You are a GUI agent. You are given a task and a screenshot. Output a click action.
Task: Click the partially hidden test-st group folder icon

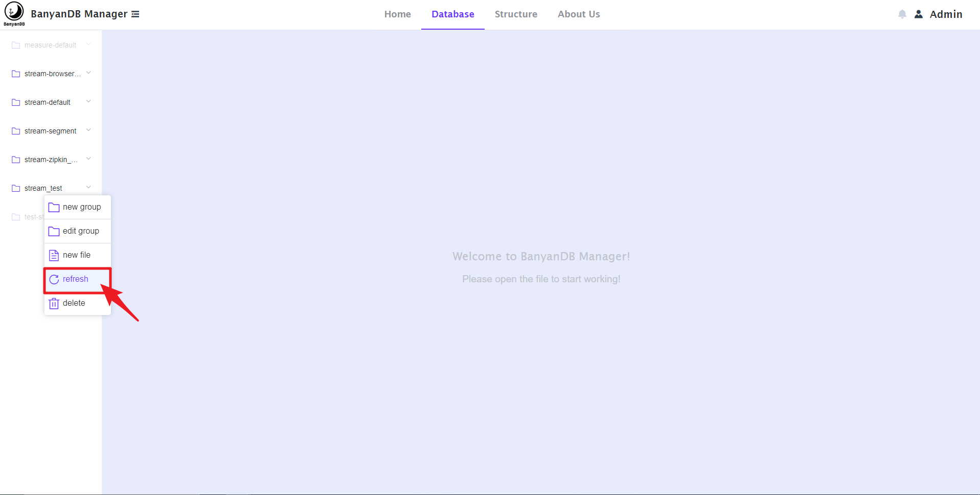(16, 217)
